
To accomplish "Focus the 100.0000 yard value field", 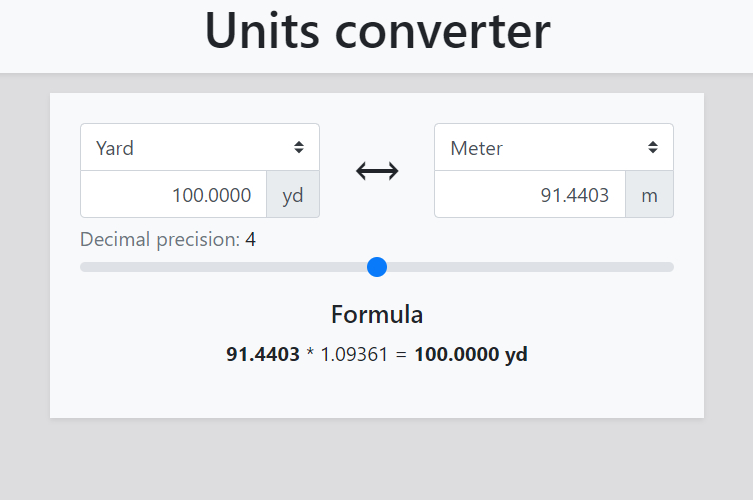I will (x=174, y=195).
